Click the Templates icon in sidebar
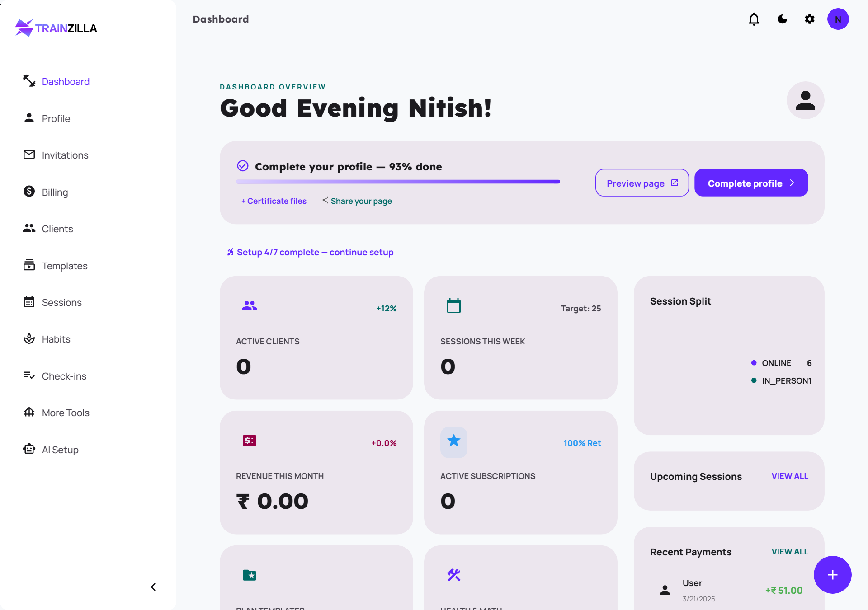 [x=29, y=265]
